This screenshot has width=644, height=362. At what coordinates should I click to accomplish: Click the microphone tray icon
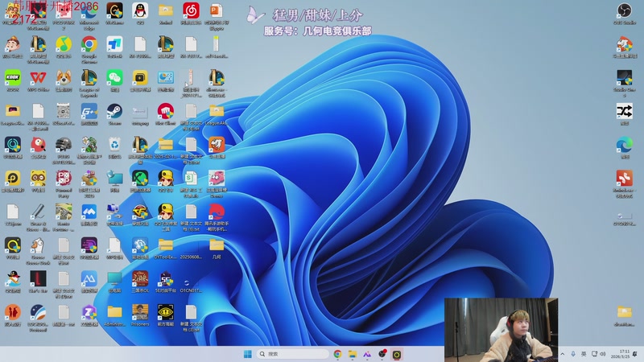pos(573,354)
